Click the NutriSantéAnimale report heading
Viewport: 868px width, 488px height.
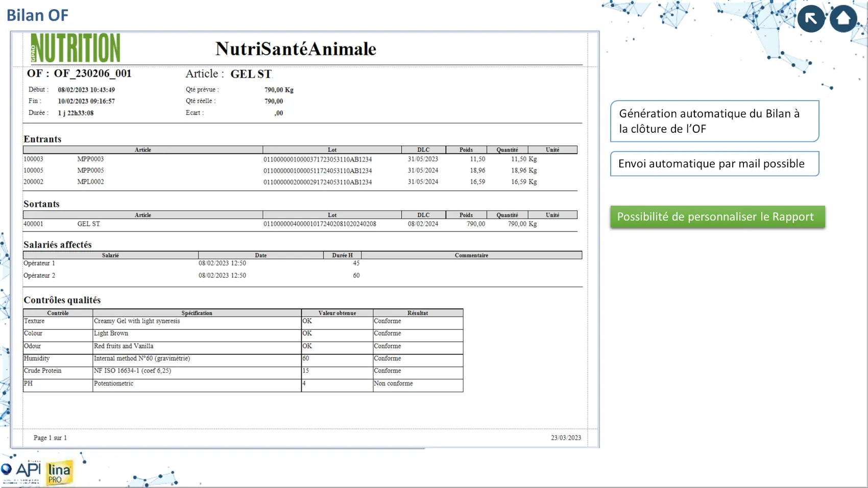tap(296, 49)
